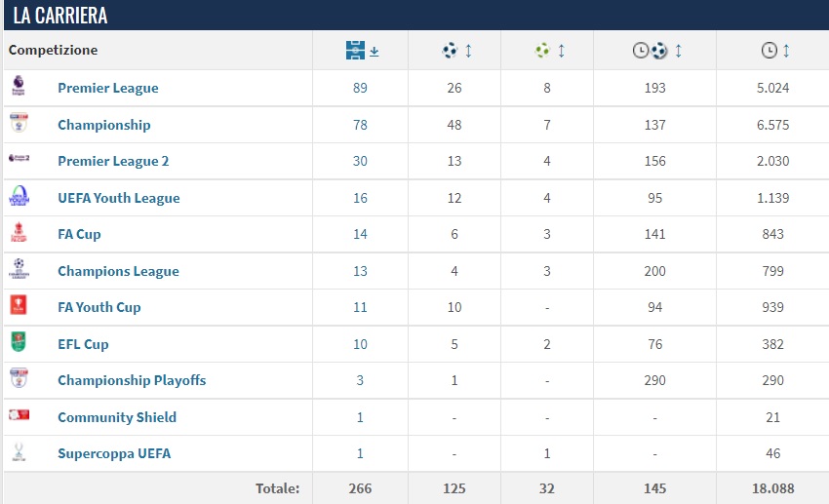Click the UEFA Youth League logo
The image size is (829, 504).
click(19, 198)
